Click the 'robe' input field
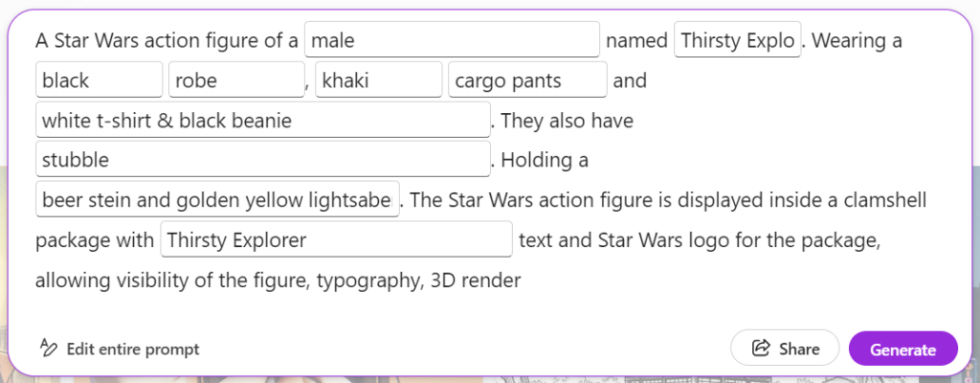 click(x=236, y=79)
